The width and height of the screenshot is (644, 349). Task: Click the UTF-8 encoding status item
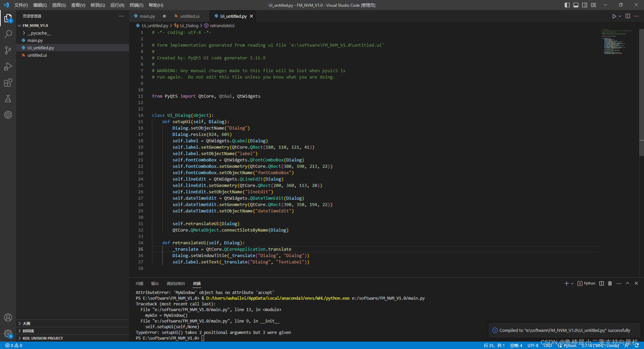[x=533, y=345]
